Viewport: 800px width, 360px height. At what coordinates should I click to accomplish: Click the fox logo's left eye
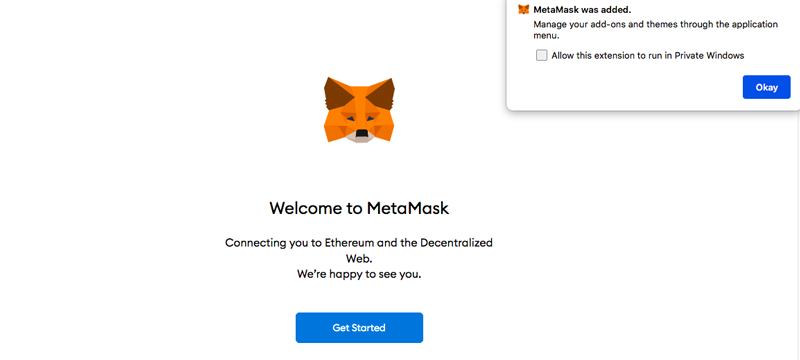[349, 118]
